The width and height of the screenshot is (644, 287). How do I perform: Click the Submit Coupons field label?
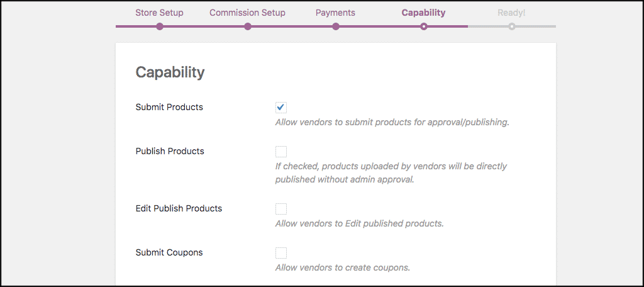169,252
